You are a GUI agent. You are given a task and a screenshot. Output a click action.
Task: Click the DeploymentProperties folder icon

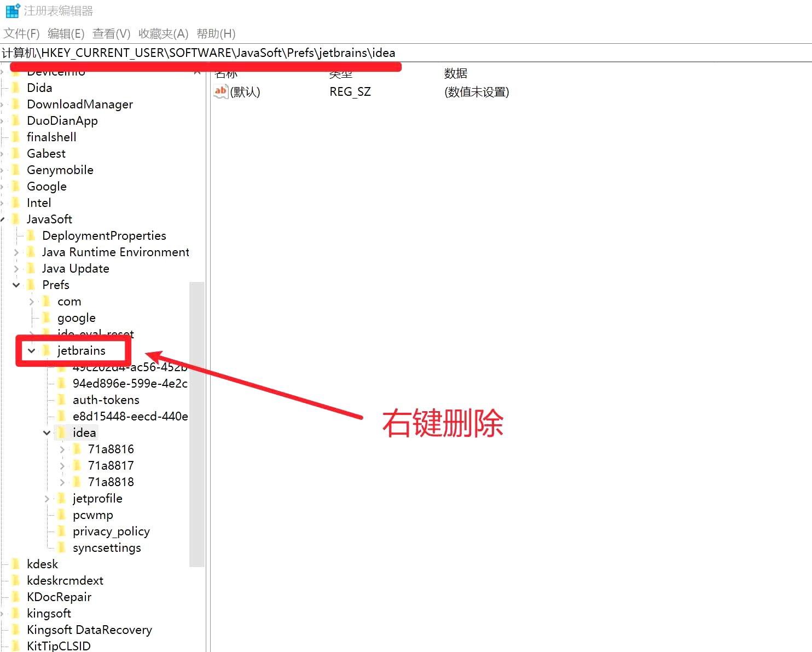tap(32, 235)
